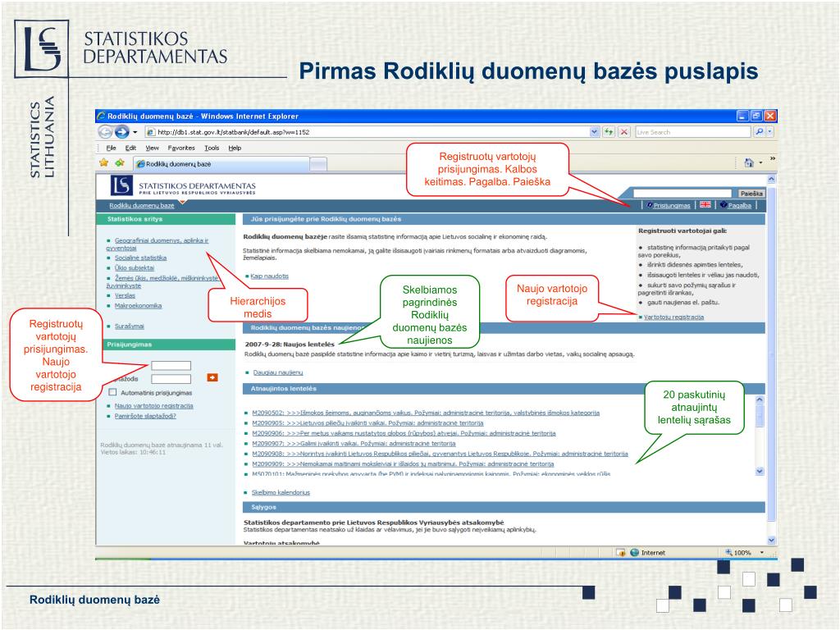Open table M2090502 Išmokos šeimoms link

(426, 413)
